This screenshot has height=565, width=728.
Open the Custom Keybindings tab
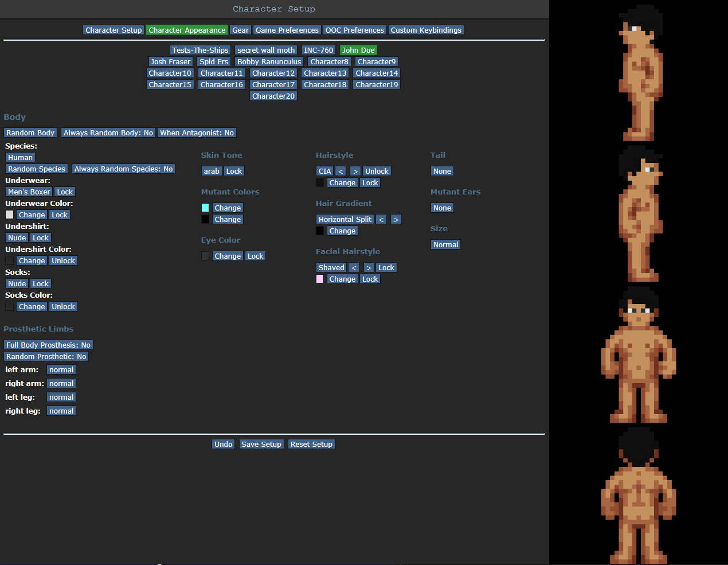point(426,30)
